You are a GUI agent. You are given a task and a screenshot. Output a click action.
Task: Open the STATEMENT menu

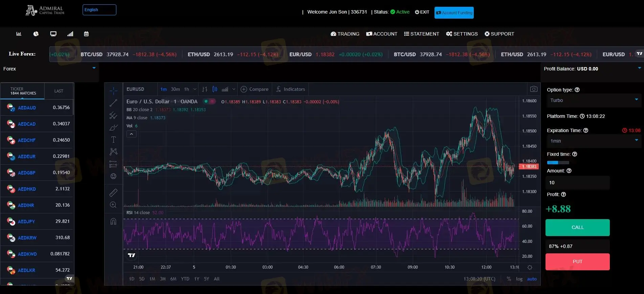click(x=421, y=34)
